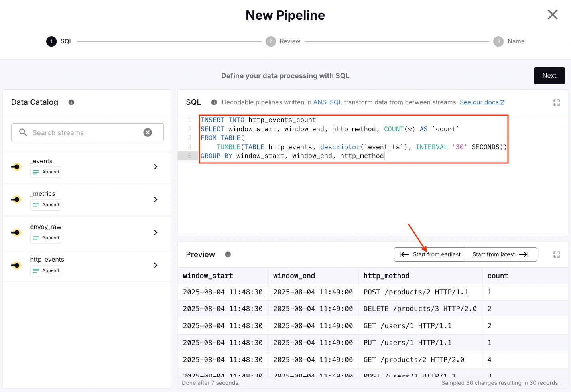The height and width of the screenshot is (392, 571).
Task: Go to the SQL step
Action: (x=59, y=41)
